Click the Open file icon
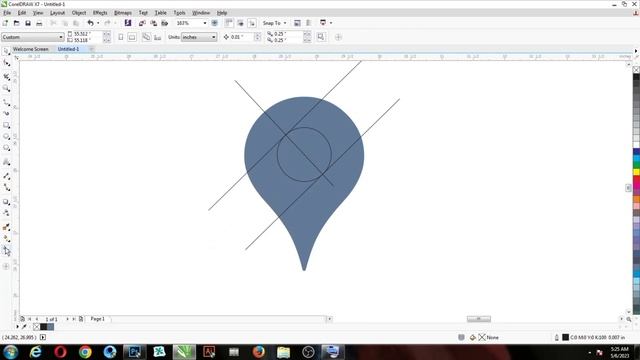 pos(17,23)
